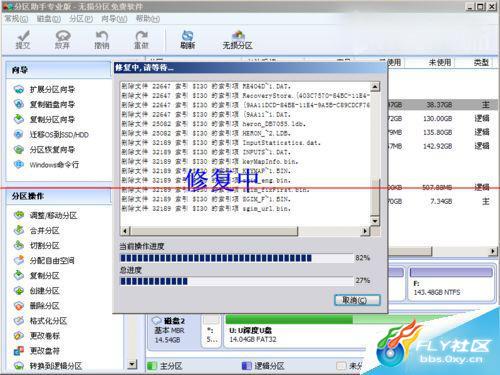Launch 迁移OS到SSD/HDD wizard
Viewport: 500px width, 375px height.
coord(51,135)
